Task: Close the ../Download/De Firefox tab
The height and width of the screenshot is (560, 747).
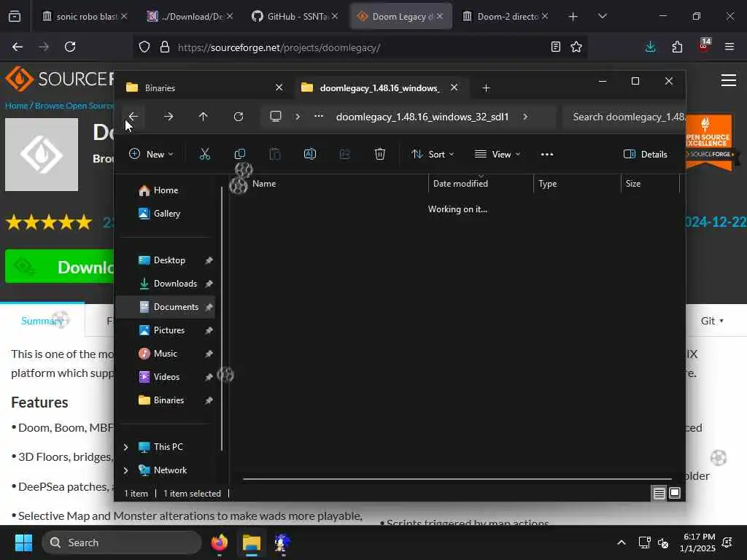Action: (x=230, y=16)
